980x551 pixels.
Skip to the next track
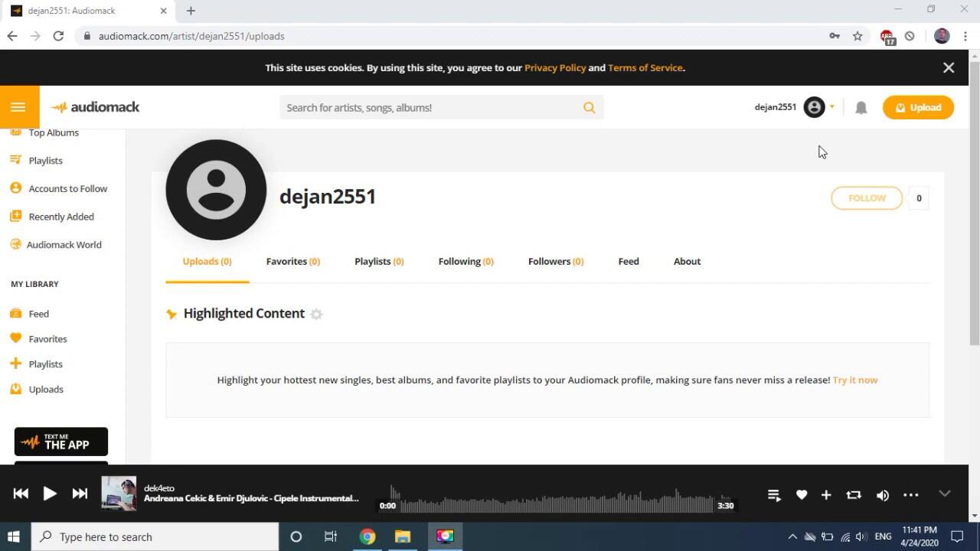coord(80,494)
